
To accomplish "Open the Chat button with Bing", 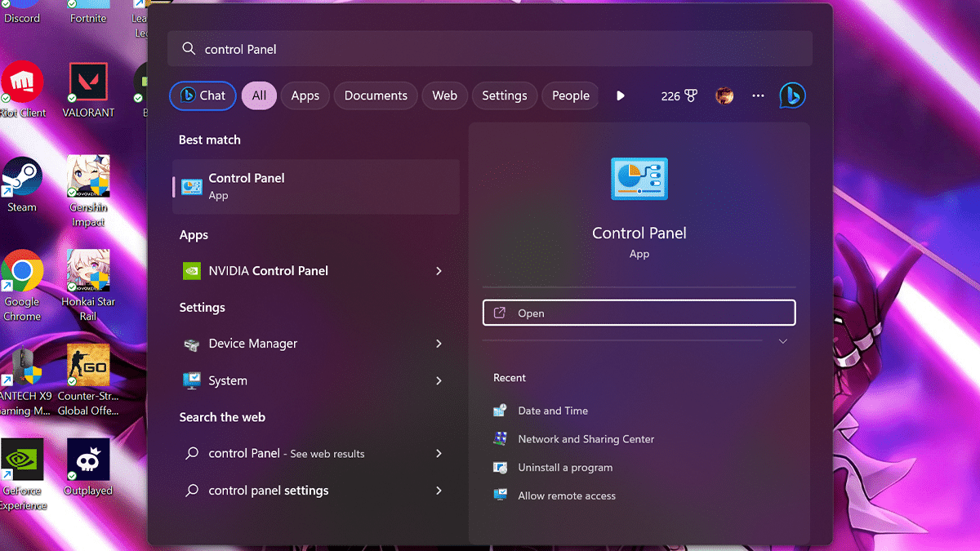I will [203, 96].
